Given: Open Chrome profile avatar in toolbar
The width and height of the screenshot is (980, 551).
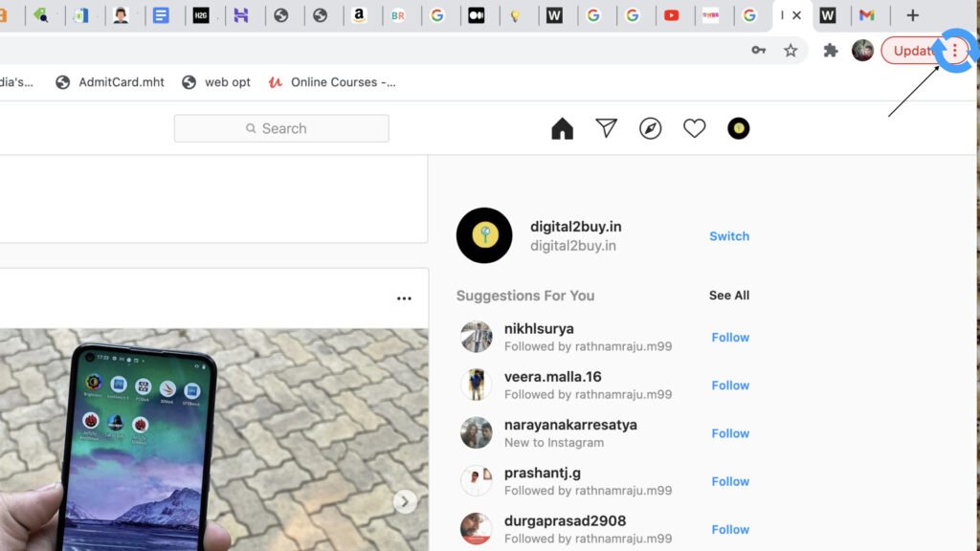Looking at the screenshot, I should click(862, 51).
